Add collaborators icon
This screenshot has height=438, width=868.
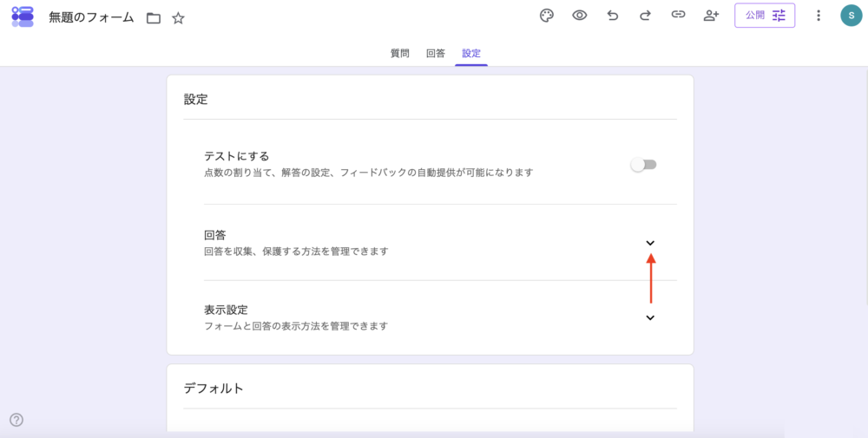[x=711, y=16]
